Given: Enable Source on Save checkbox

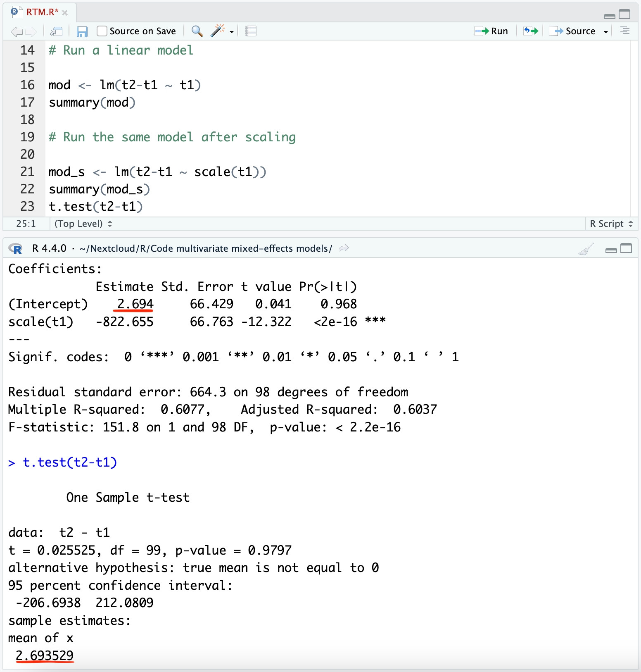Looking at the screenshot, I should click(x=102, y=31).
